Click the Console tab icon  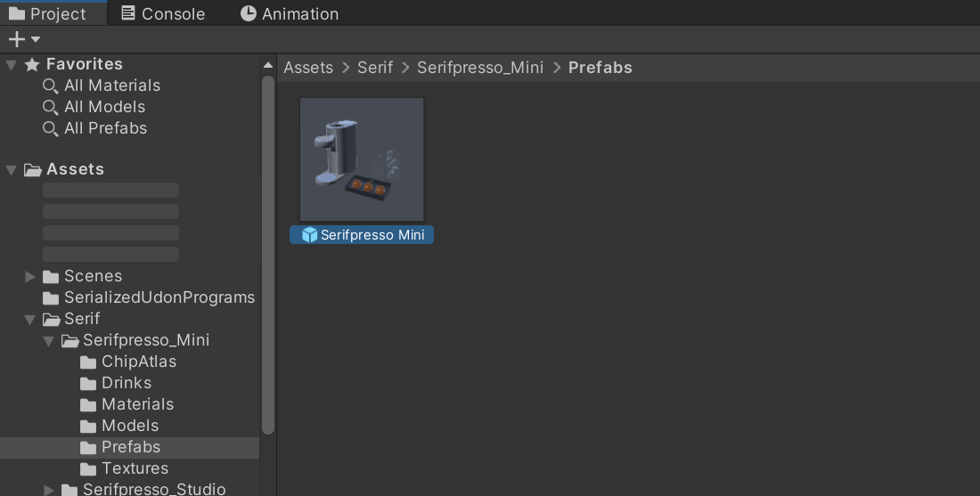(128, 13)
